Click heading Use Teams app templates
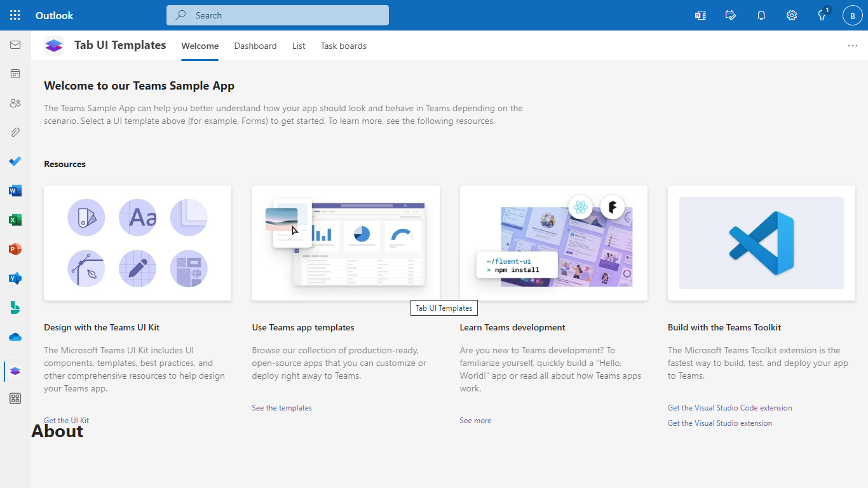868x488 pixels. pos(303,327)
